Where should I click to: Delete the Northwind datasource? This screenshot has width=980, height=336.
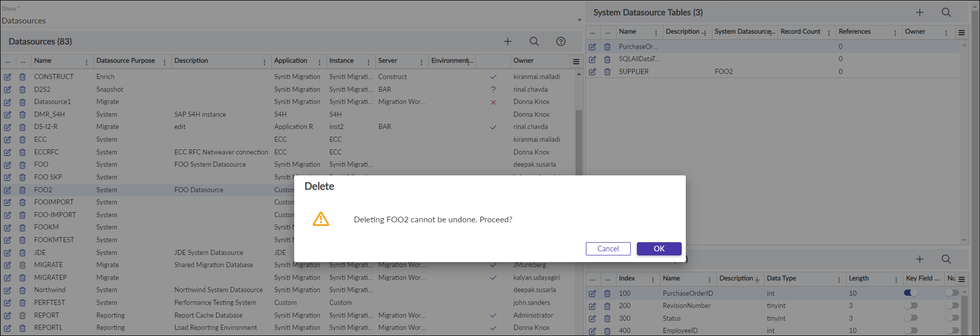22,290
